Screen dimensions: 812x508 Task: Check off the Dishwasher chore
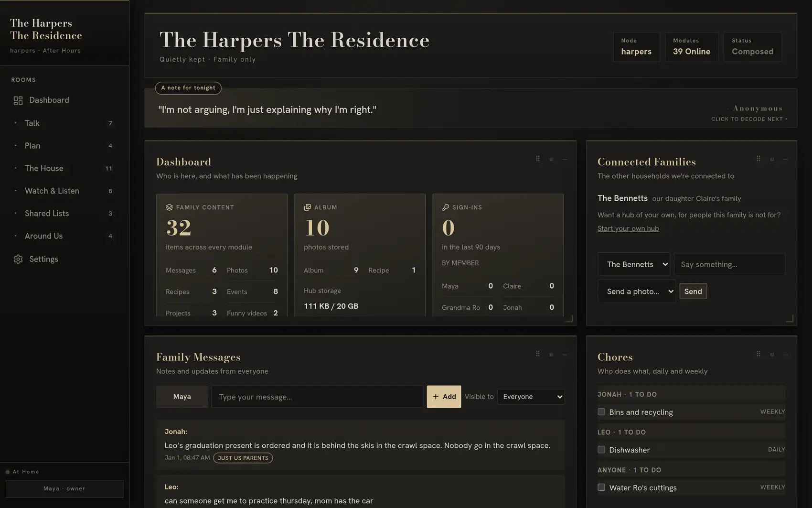coord(601,450)
